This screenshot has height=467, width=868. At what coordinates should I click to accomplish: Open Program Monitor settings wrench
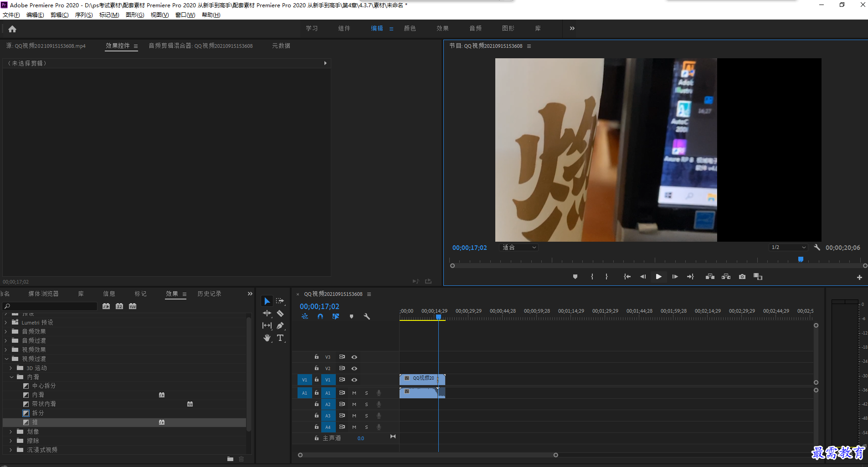[x=817, y=248]
